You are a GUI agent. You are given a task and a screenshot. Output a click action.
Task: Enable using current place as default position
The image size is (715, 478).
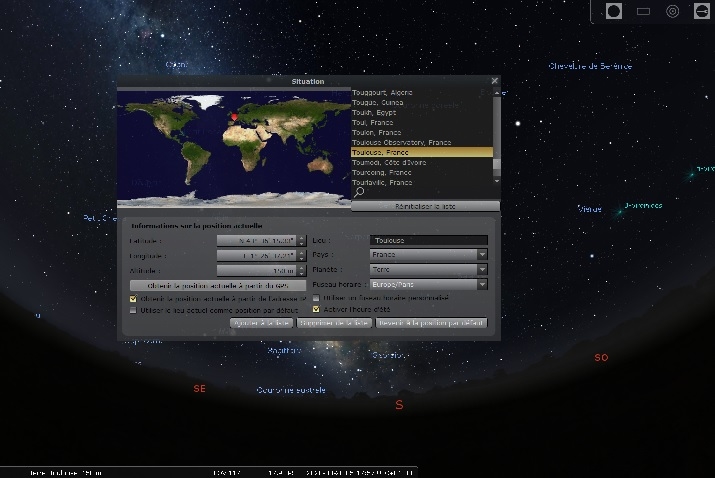click(x=133, y=310)
